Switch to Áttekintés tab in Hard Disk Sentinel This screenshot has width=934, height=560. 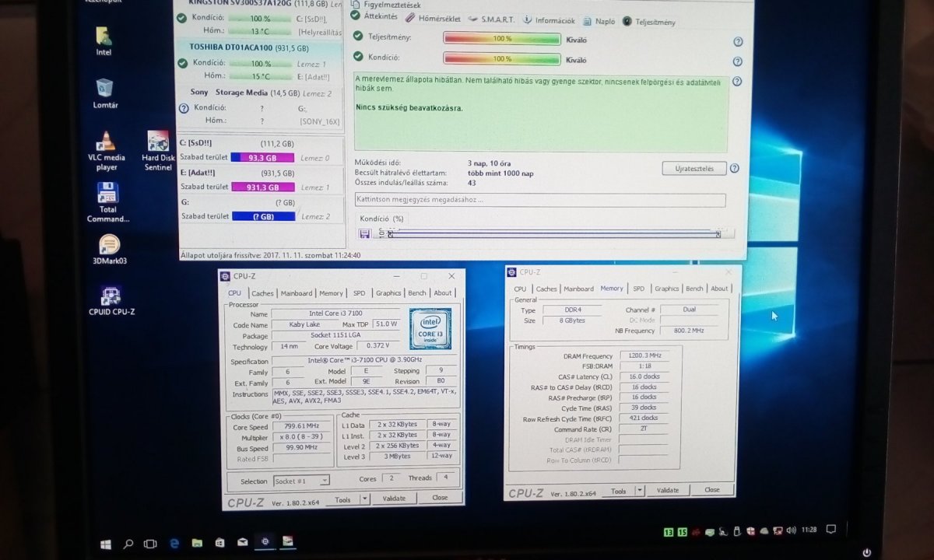[x=375, y=16]
